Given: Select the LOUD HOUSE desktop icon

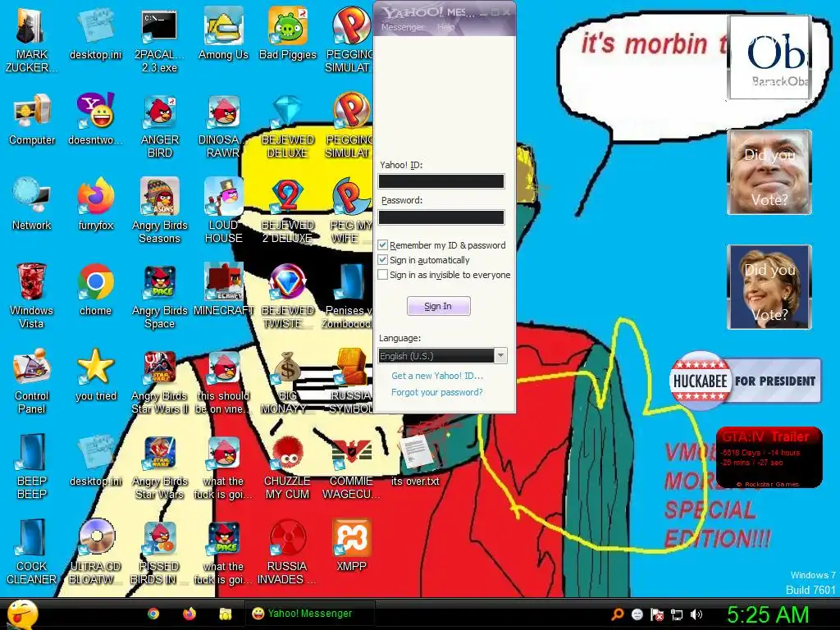Looking at the screenshot, I should click(223, 210).
